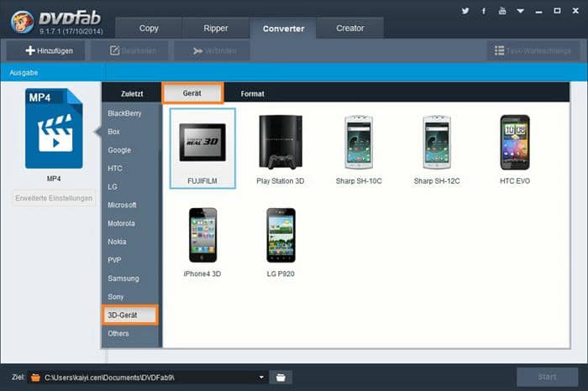This screenshot has width=588, height=391.
Task: Select Motorola in device list
Action: (121, 223)
